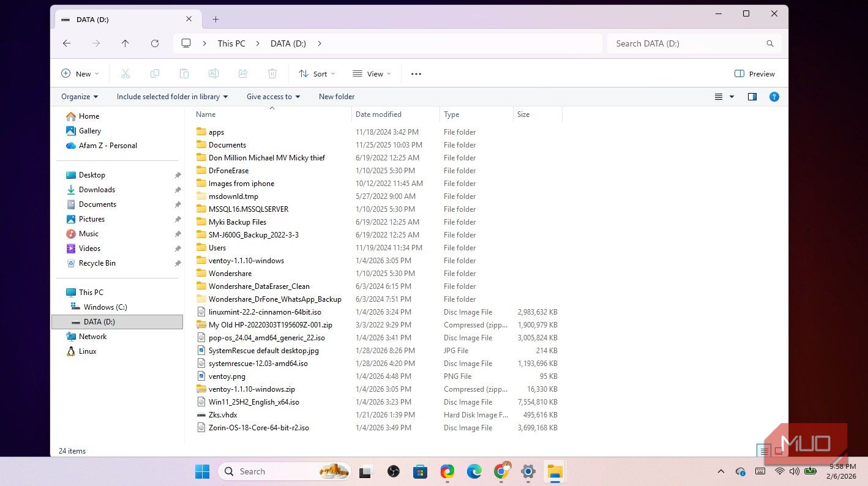This screenshot has width=868, height=486.
Task: Click the Rename icon in the toolbar
Action: coord(214,73)
